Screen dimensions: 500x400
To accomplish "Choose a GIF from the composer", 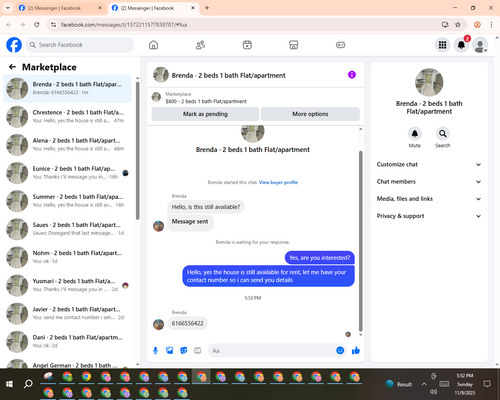I will point(198,350).
